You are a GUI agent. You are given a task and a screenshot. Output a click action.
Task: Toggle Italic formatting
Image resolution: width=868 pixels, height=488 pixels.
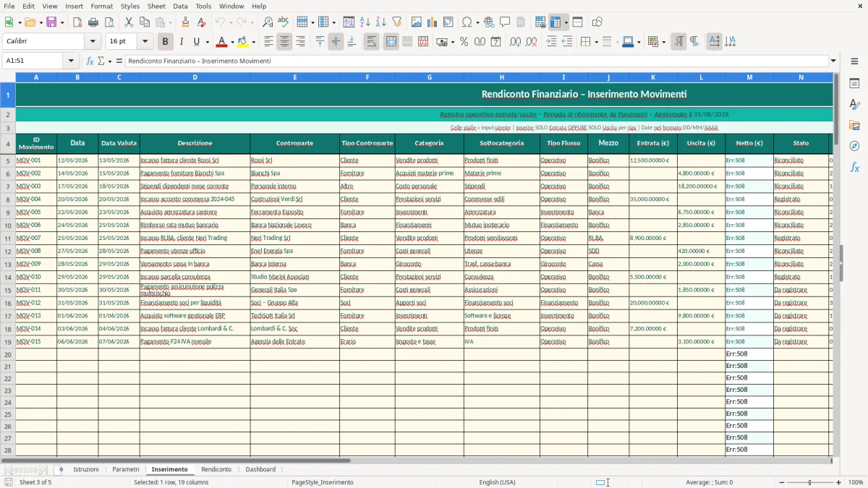182,42
